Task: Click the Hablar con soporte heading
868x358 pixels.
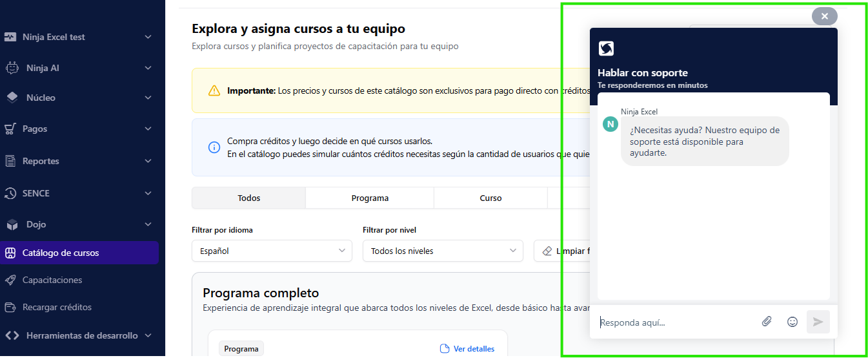Action: point(643,73)
